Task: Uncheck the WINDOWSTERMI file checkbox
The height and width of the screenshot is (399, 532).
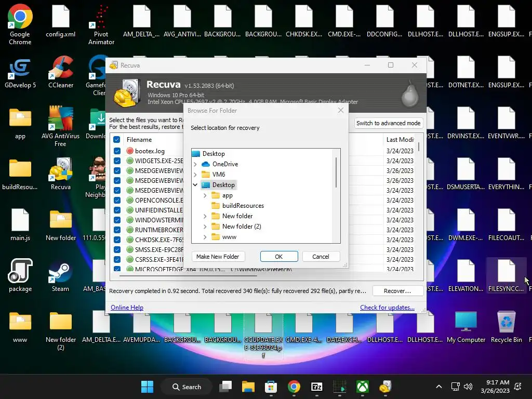Action: pyautogui.click(x=117, y=220)
